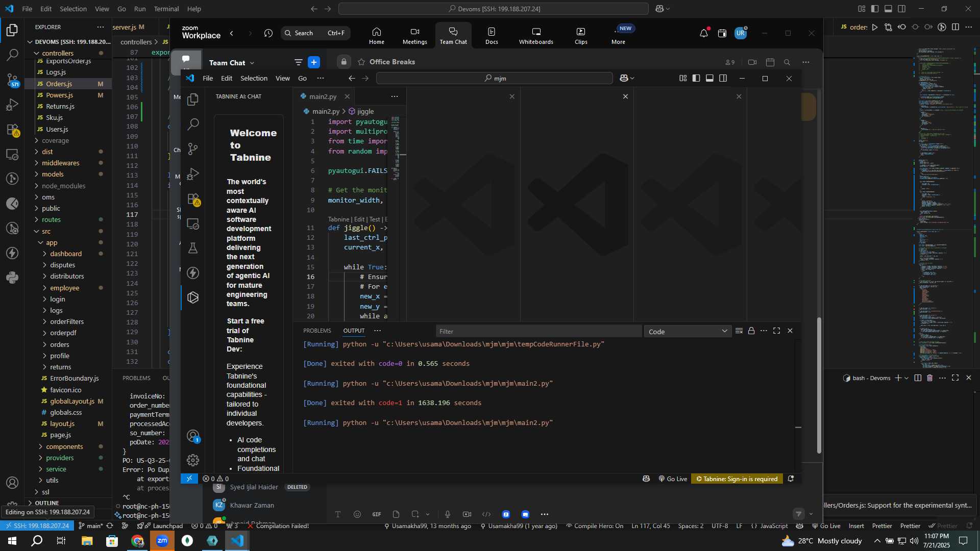Open Extensions view in outer VS Code
Image resolution: width=980 pixels, height=551 pixels.
(x=12, y=130)
